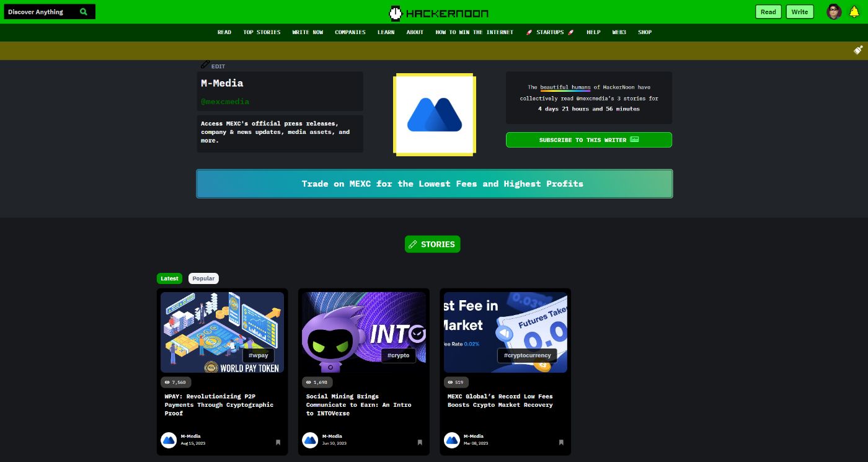Click the HackerNoon logo
This screenshot has height=462, width=868.
click(438, 12)
